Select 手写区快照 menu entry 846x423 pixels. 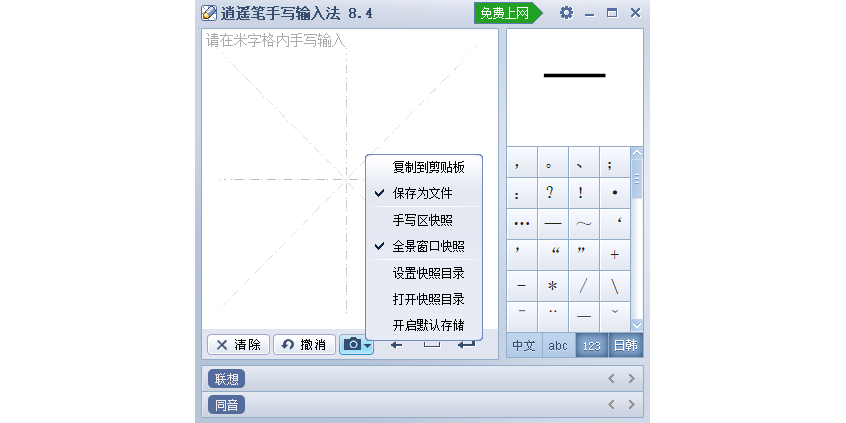(x=424, y=221)
